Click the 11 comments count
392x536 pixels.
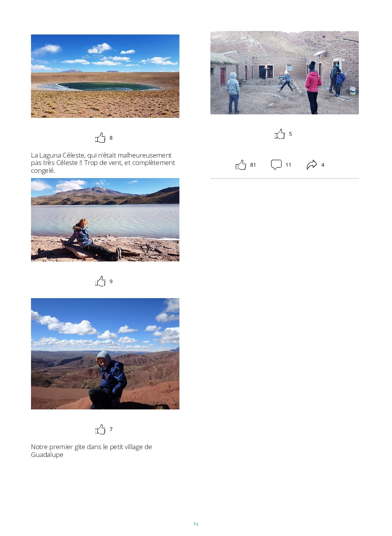click(x=288, y=165)
